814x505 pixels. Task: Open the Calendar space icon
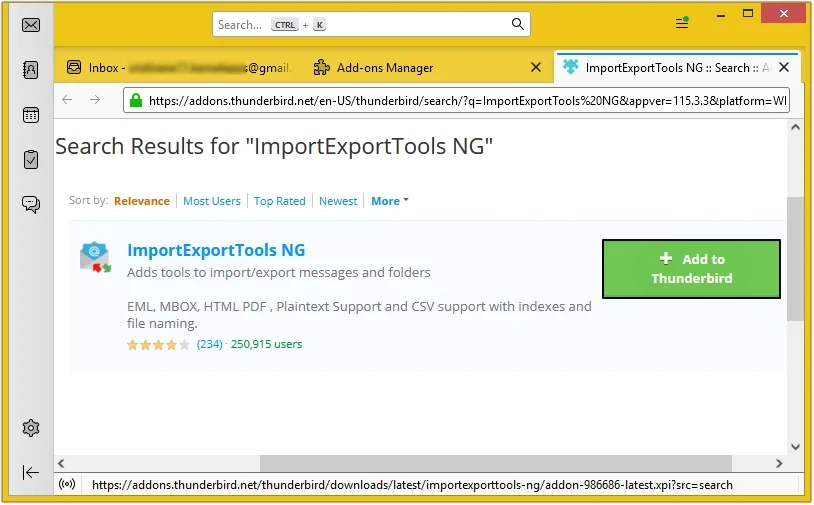coord(31,115)
